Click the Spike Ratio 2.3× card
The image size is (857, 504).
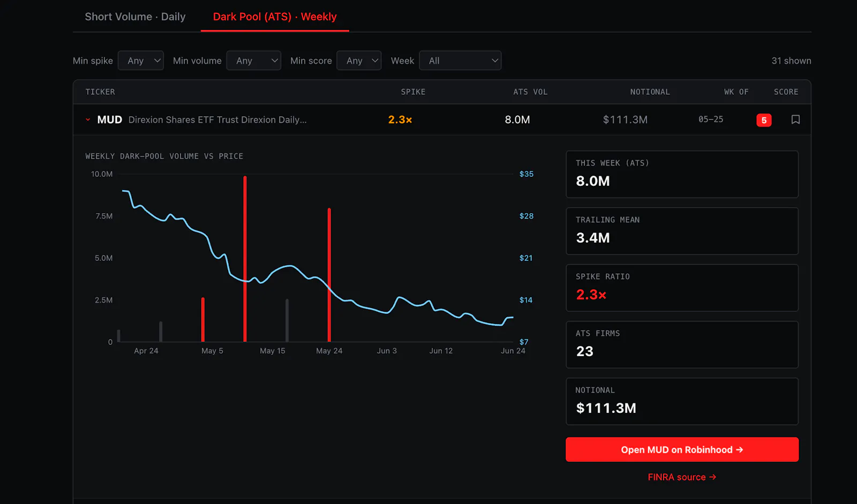pyautogui.click(x=682, y=288)
